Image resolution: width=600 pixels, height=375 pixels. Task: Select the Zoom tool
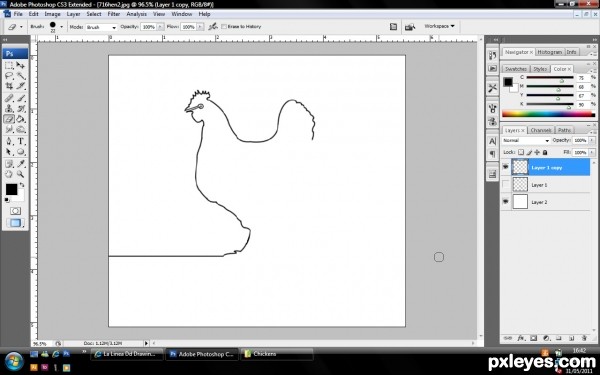coord(21,174)
